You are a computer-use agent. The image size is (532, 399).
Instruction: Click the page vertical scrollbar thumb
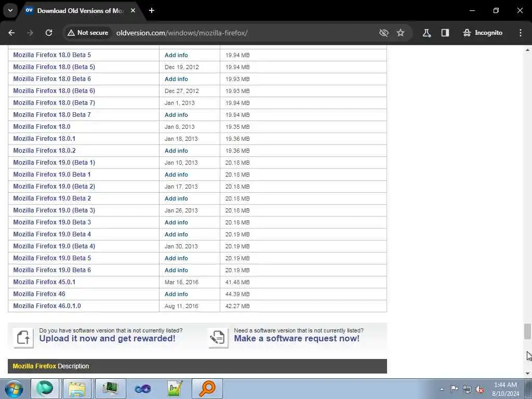[527, 331]
